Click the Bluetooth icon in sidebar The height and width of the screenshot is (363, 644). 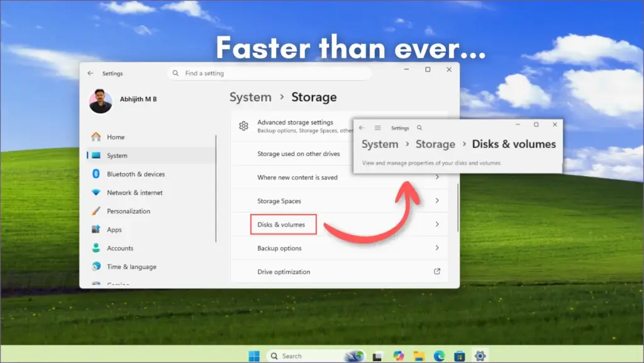click(x=96, y=174)
